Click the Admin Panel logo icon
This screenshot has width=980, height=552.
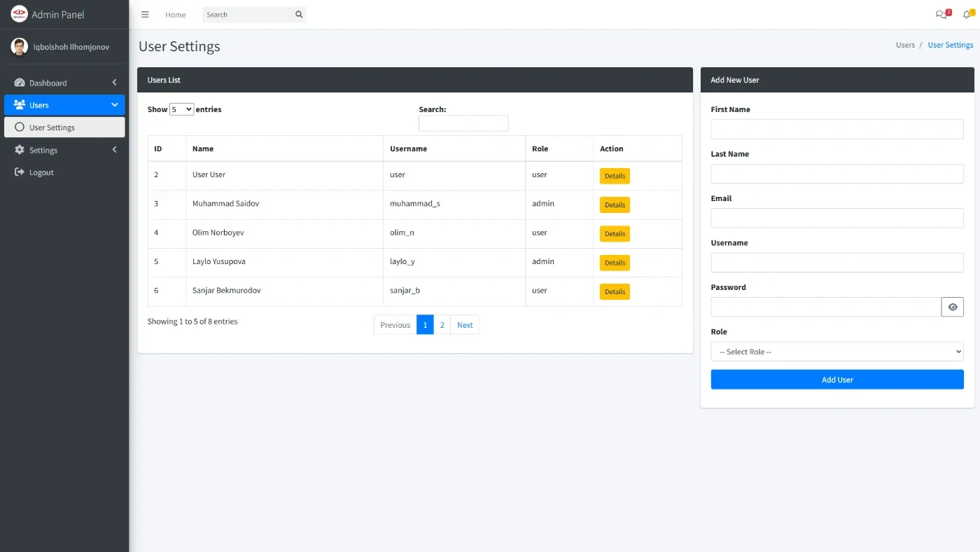pos(19,14)
